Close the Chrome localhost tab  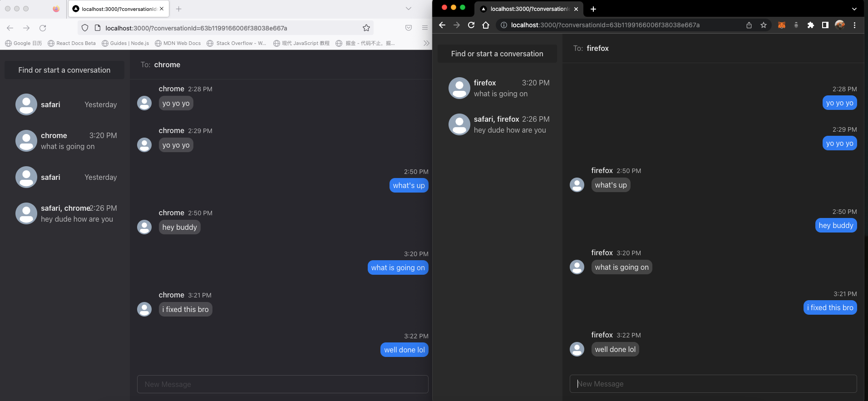576,9
